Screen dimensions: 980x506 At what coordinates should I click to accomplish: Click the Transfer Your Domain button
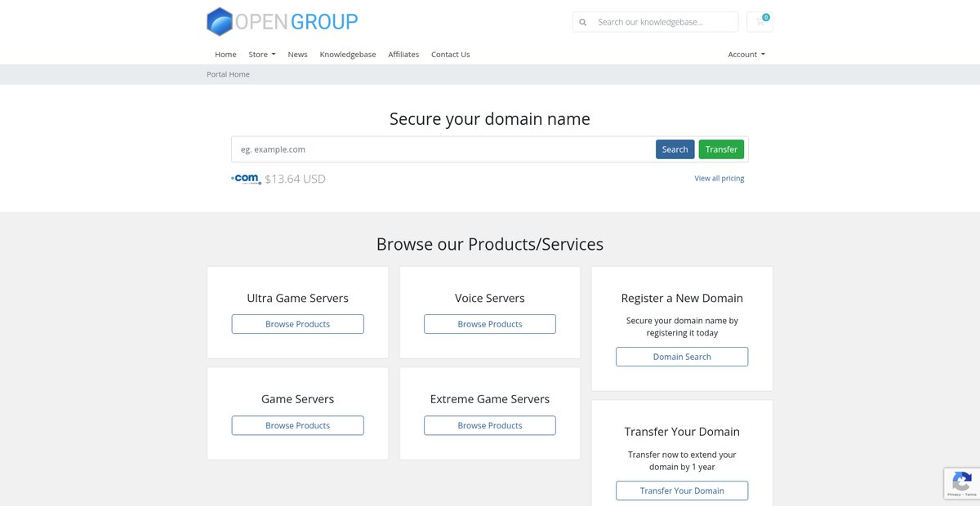coord(682,490)
